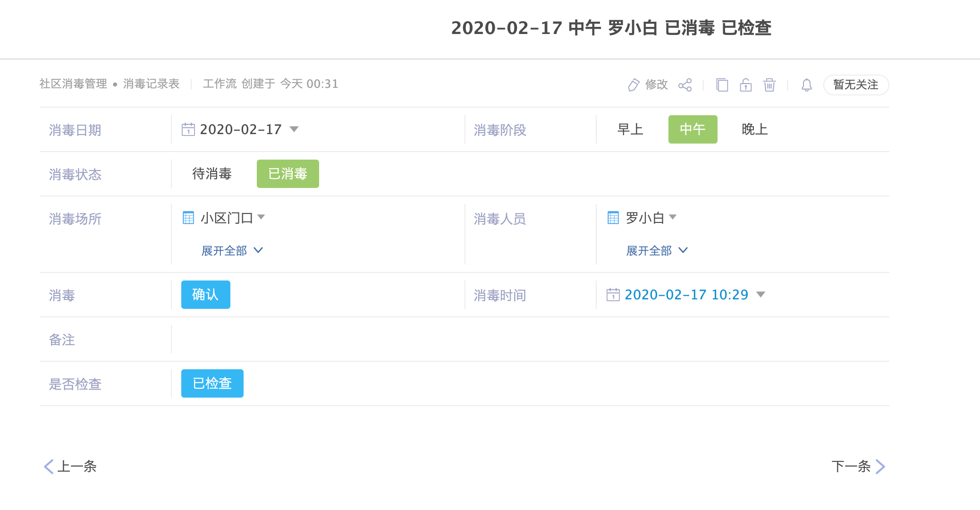Screen dimensions: 980x510
Task: Click the calendar icon beside 消毒日期
Action: (188, 129)
